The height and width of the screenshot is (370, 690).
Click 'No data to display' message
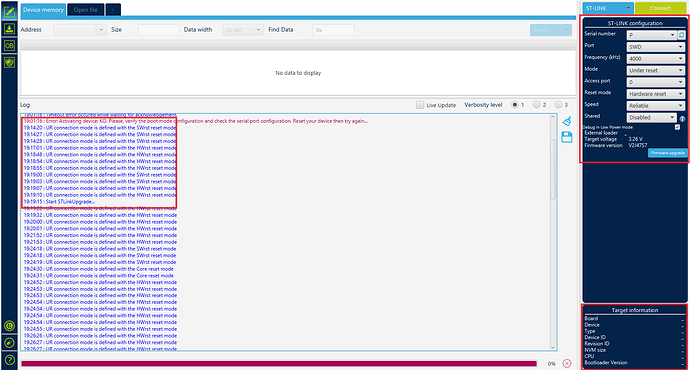click(298, 73)
